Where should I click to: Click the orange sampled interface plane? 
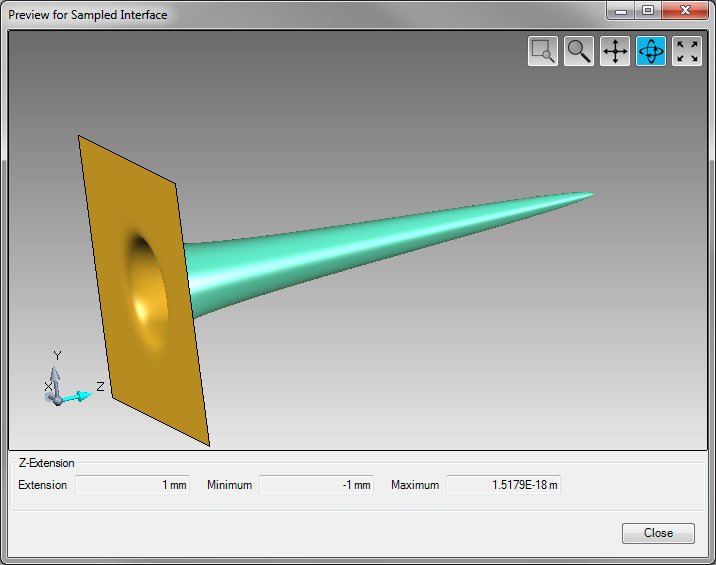point(142,292)
